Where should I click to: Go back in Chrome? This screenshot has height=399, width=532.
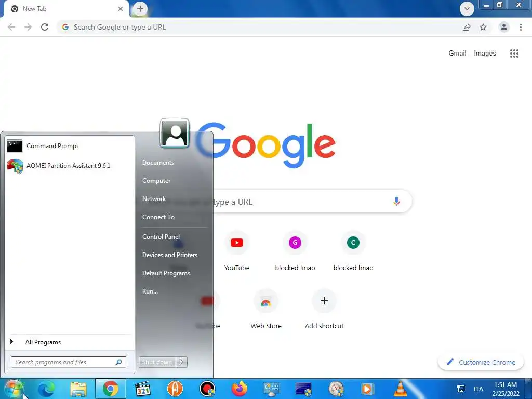[11, 27]
